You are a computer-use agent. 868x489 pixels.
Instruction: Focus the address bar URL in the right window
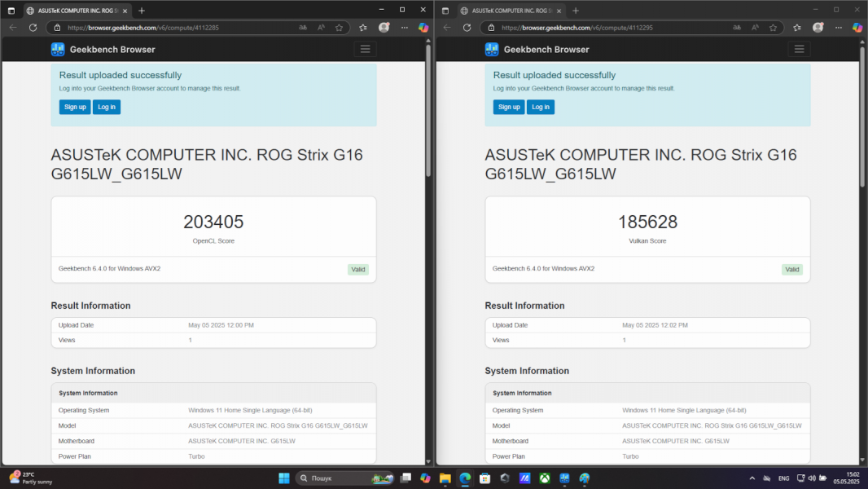577,28
